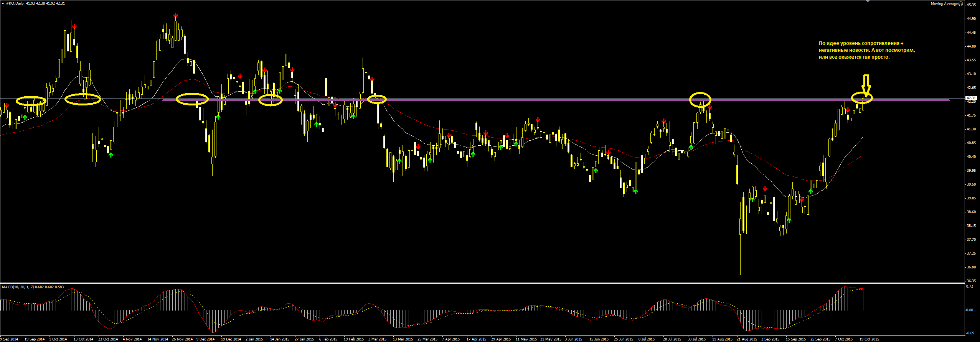Image resolution: width=980 pixels, height=342 pixels.
Task: Click the current price tag 42.31
Action: 971,98
